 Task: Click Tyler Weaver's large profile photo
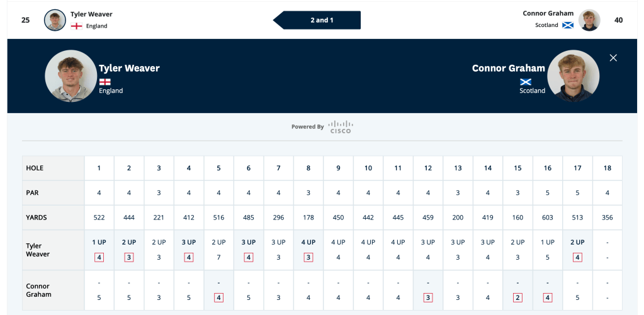click(71, 76)
